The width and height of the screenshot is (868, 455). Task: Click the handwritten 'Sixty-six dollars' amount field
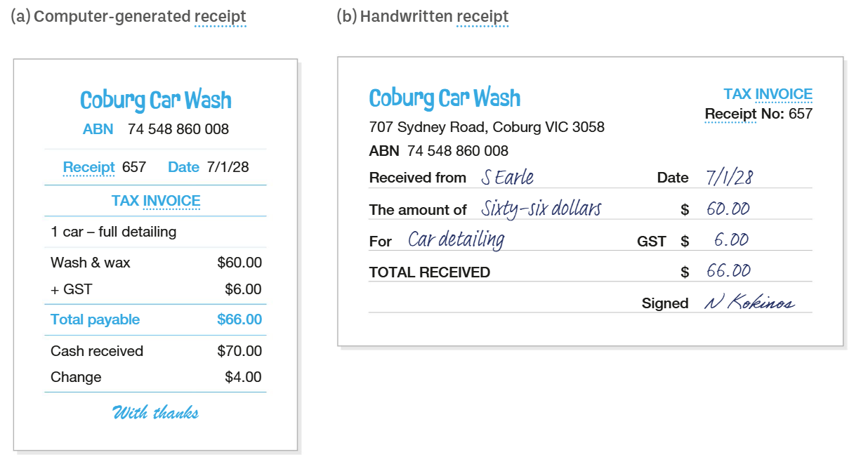click(541, 209)
